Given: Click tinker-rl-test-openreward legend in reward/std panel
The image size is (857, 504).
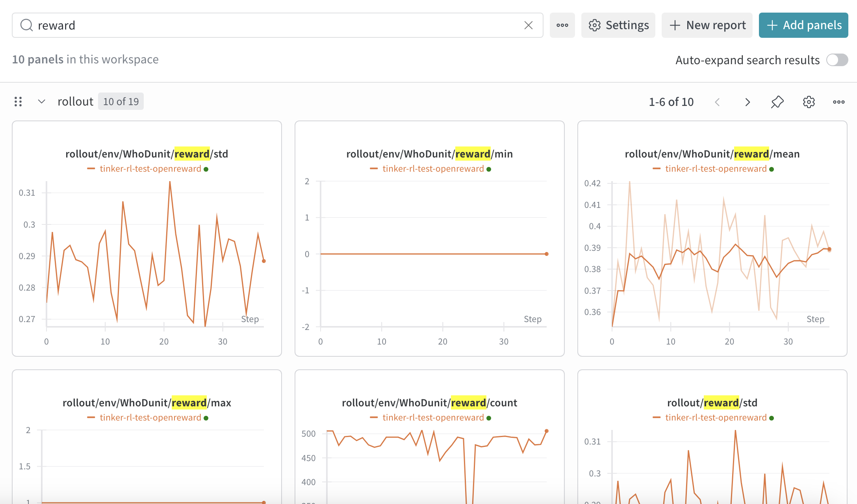Looking at the screenshot, I should pyautogui.click(x=150, y=169).
